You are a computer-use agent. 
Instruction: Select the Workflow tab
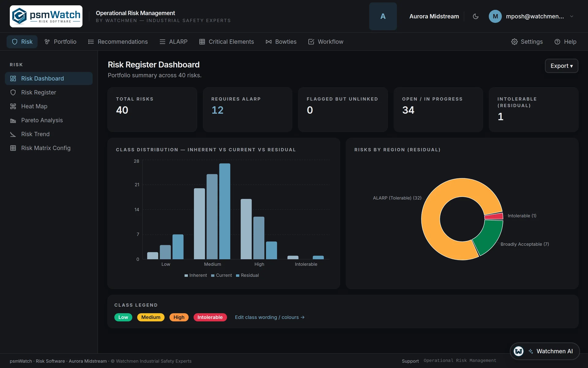click(x=326, y=42)
